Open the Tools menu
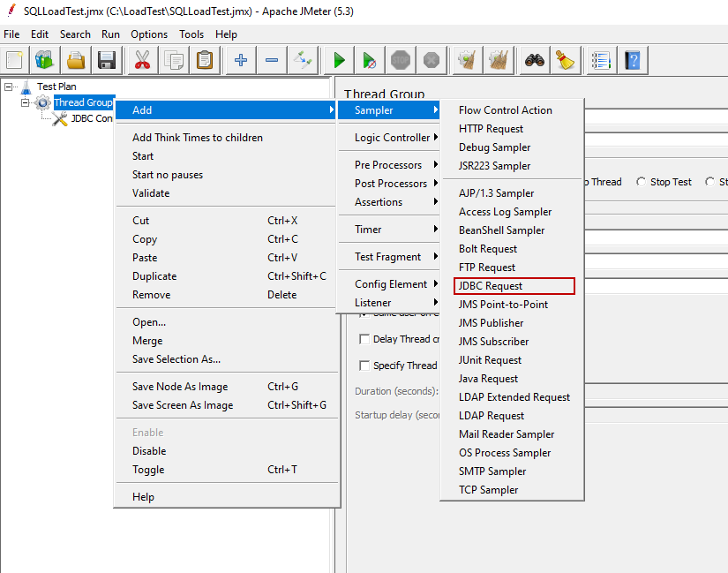The image size is (728, 573). (x=191, y=34)
